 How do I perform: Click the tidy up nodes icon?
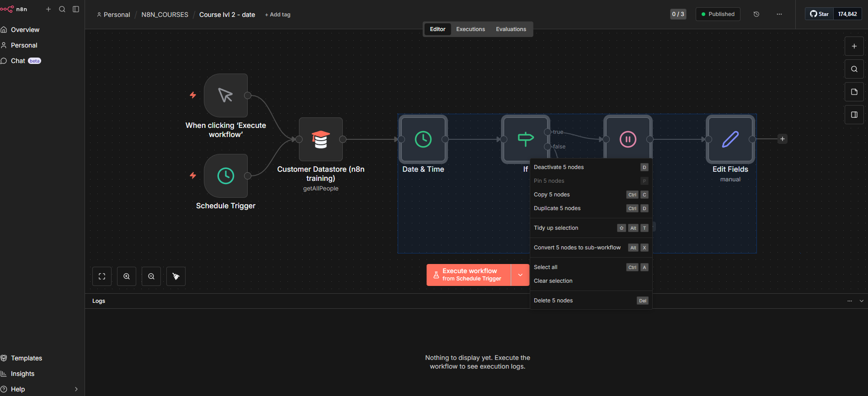click(176, 276)
